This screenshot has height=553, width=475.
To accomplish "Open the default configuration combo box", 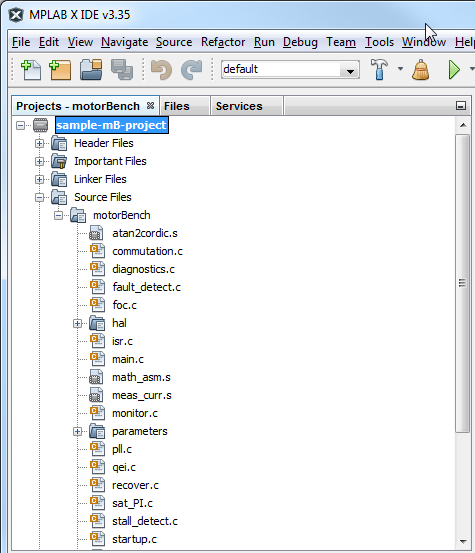I will tap(290, 69).
